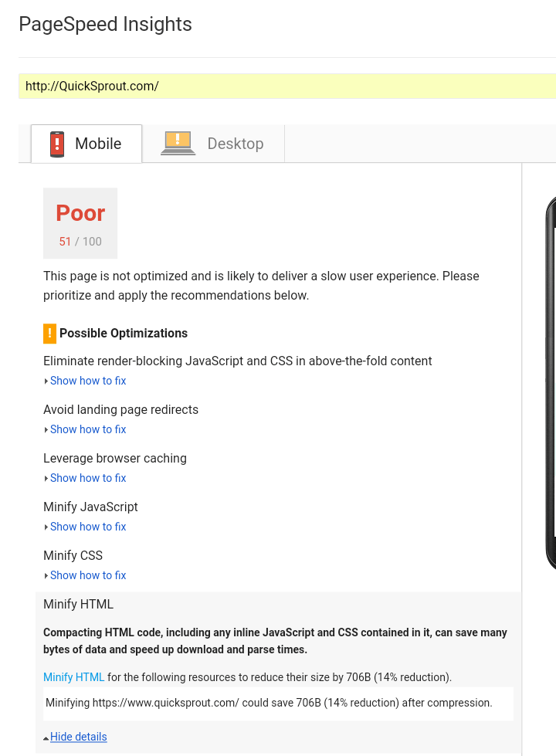Screen dimensions: 556x756
Task: Click the Leverage browser caching heading
Action: [114, 458]
